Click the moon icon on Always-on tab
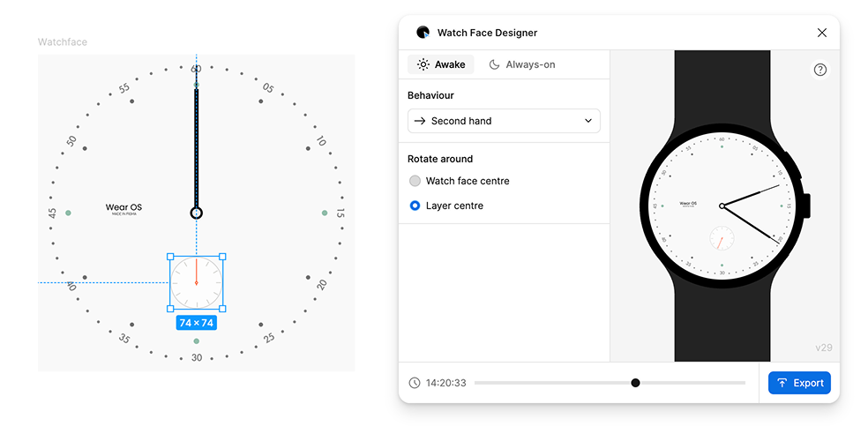 [x=495, y=64]
